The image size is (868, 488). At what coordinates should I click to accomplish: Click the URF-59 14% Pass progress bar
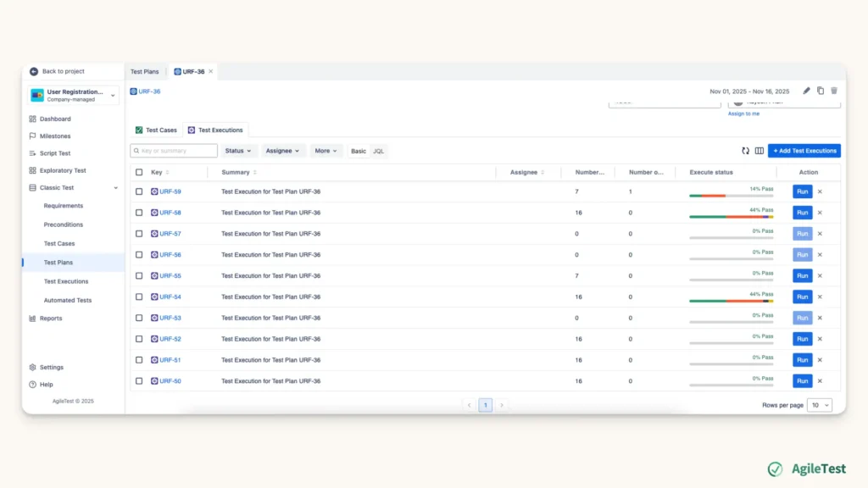tap(732, 196)
